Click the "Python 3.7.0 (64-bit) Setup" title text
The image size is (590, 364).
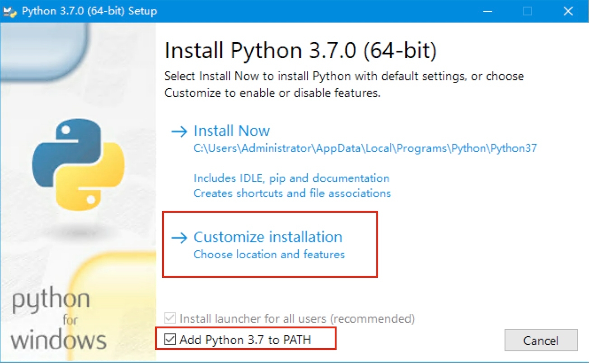pyautogui.click(x=89, y=11)
